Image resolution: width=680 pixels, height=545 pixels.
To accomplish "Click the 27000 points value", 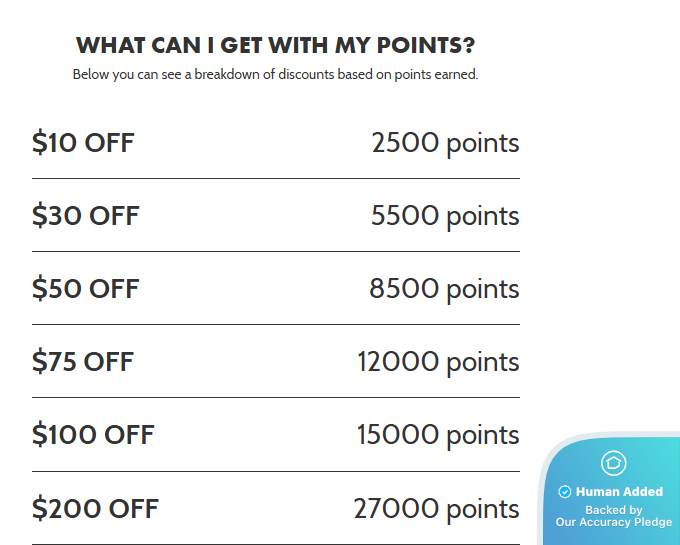I will [x=436, y=508].
